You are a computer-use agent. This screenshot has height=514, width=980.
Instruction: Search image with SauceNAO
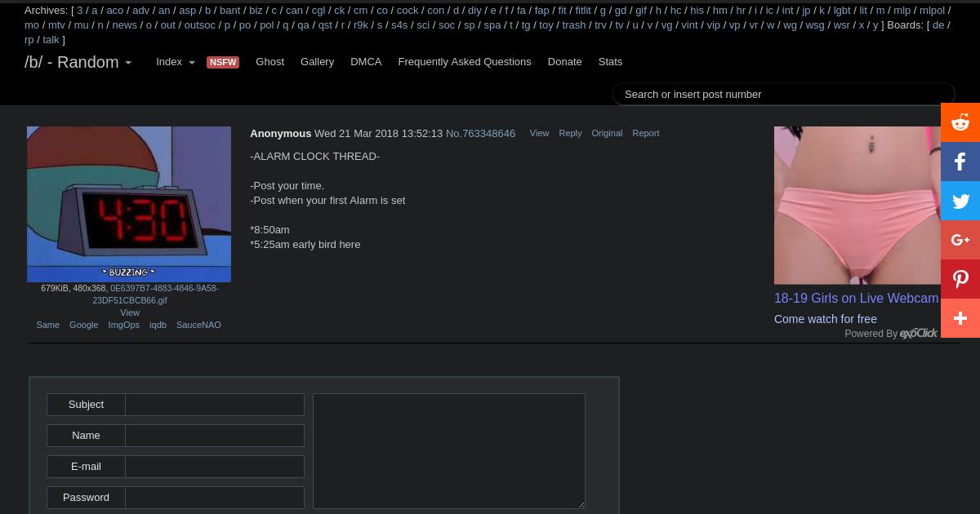198,325
